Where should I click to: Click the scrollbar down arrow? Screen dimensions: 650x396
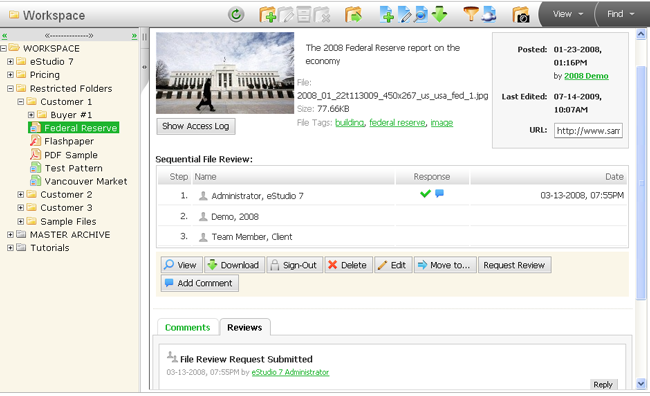click(x=641, y=384)
